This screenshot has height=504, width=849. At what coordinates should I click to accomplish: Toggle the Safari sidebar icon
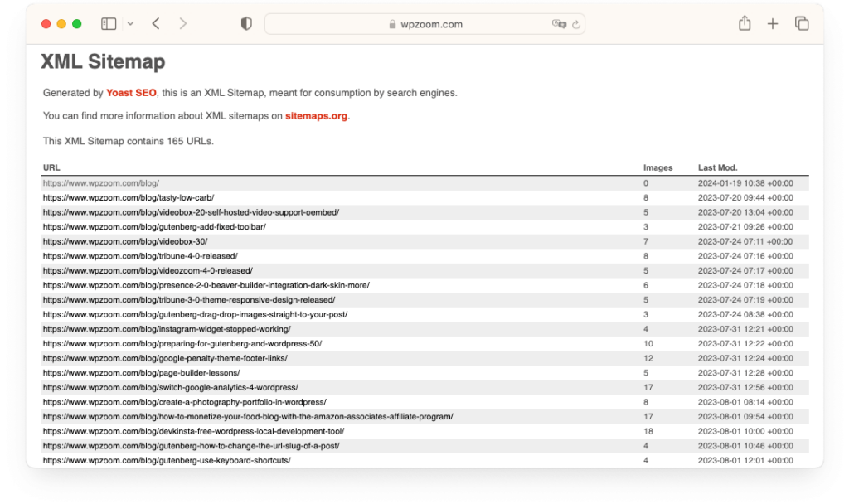point(109,24)
